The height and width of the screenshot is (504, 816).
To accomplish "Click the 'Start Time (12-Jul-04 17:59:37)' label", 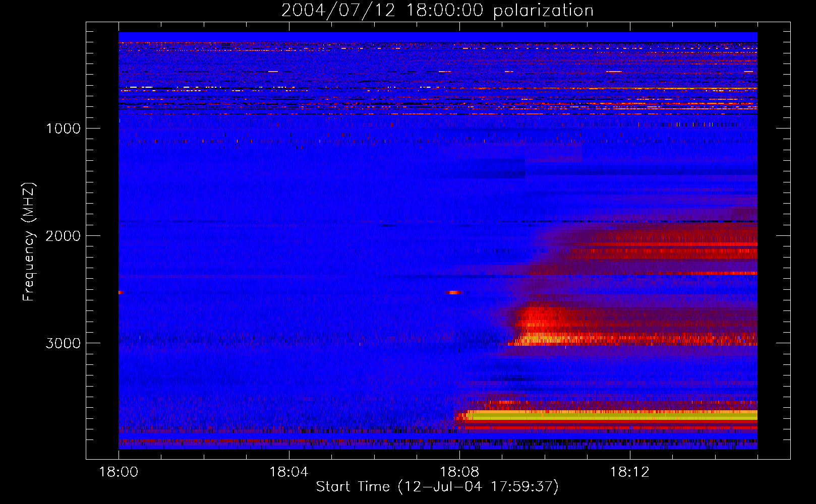I will point(437,487).
